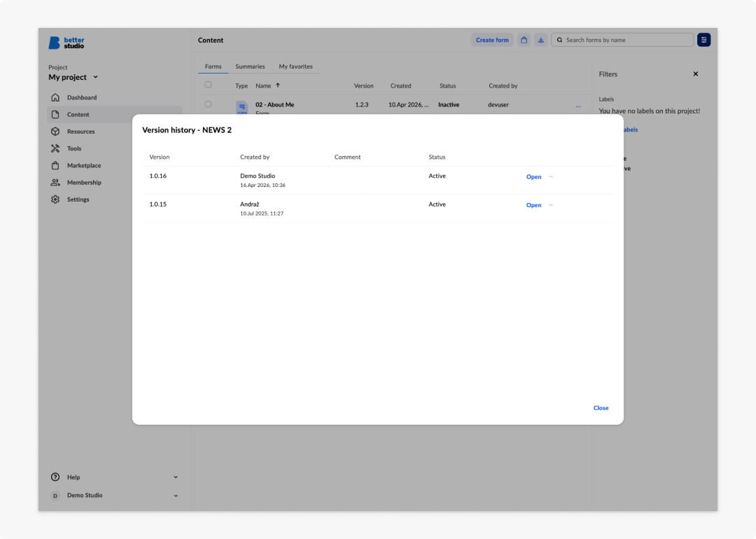Open Dashboard from the sidebar

pyautogui.click(x=81, y=97)
